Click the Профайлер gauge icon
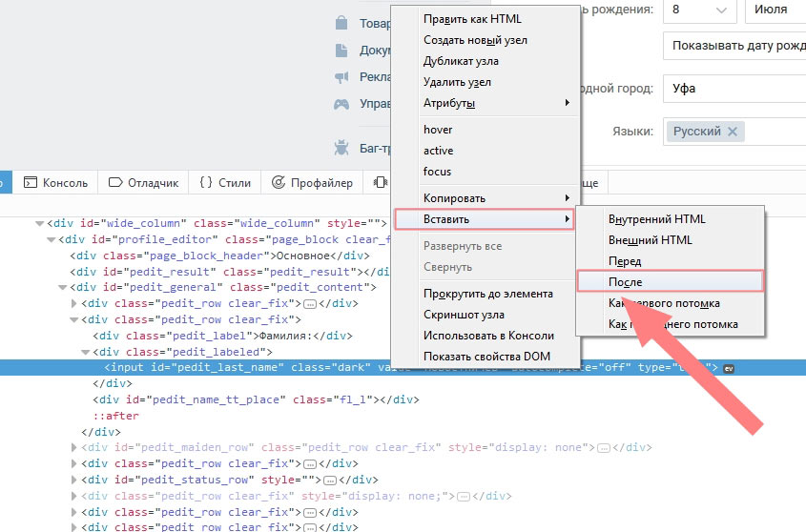 tap(279, 182)
